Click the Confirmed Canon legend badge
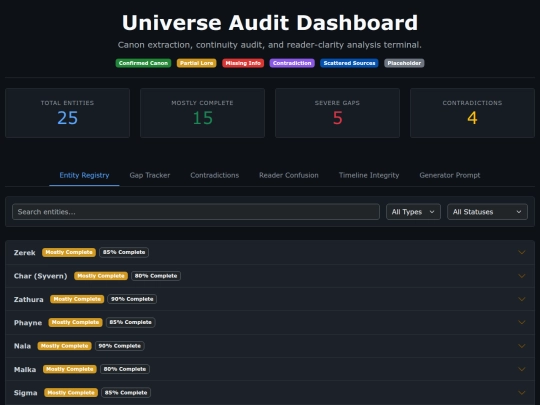 click(x=143, y=63)
